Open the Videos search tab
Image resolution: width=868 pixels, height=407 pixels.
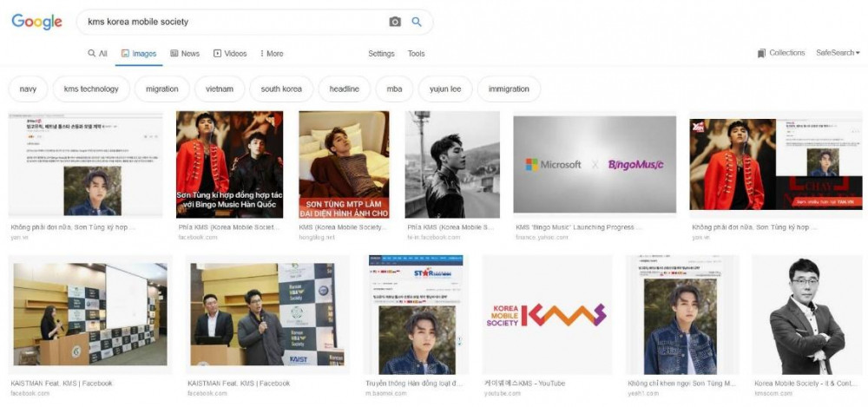click(230, 54)
